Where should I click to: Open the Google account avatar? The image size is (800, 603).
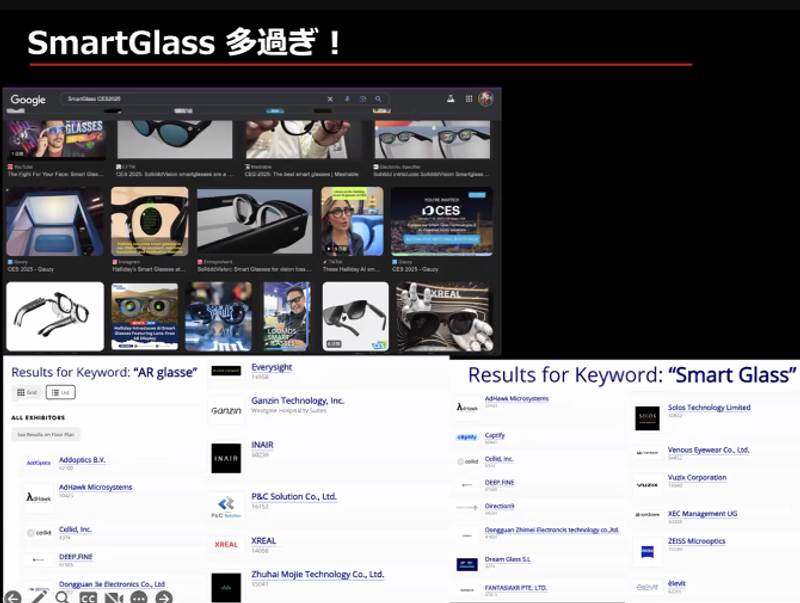pos(486,98)
